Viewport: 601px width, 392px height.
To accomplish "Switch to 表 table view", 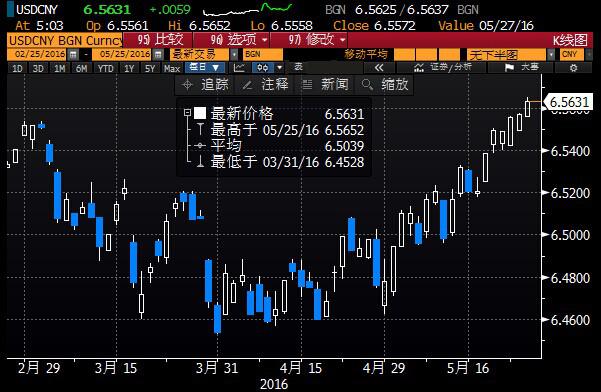I will pyautogui.click(x=299, y=68).
